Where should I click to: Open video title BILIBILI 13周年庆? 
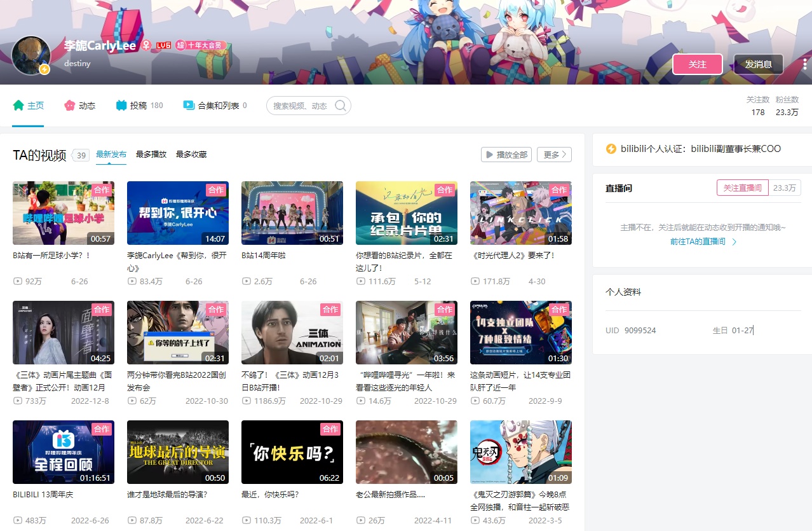(x=43, y=495)
